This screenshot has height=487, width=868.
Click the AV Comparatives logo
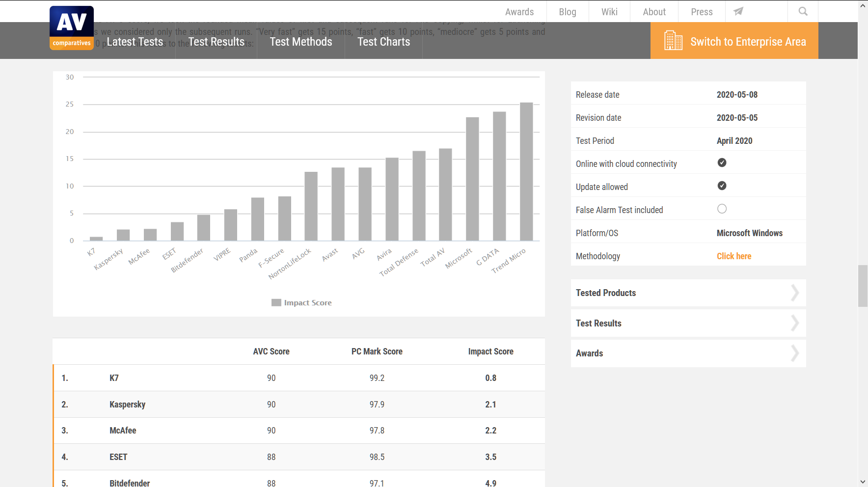point(72,28)
